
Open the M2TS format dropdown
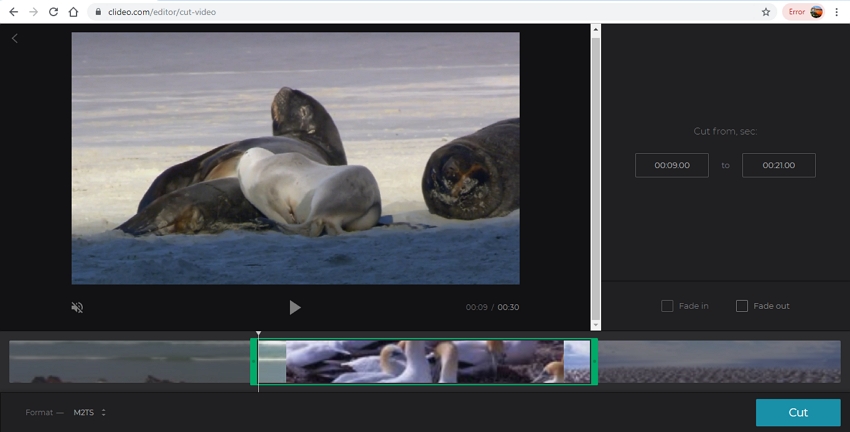(x=90, y=412)
